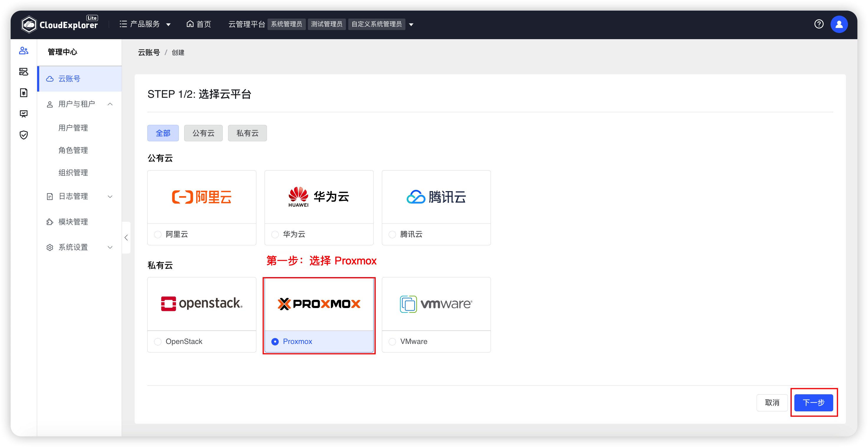Viewport: 868px width, 447px height.
Task: Click the PROXMOX logo card
Action: click(319, 304)
